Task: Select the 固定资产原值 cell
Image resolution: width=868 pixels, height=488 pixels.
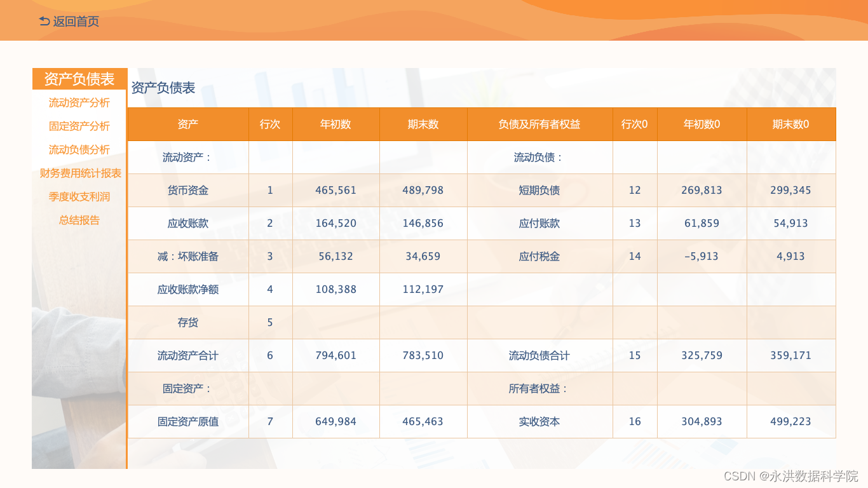Action: click(x=188, y=421)
